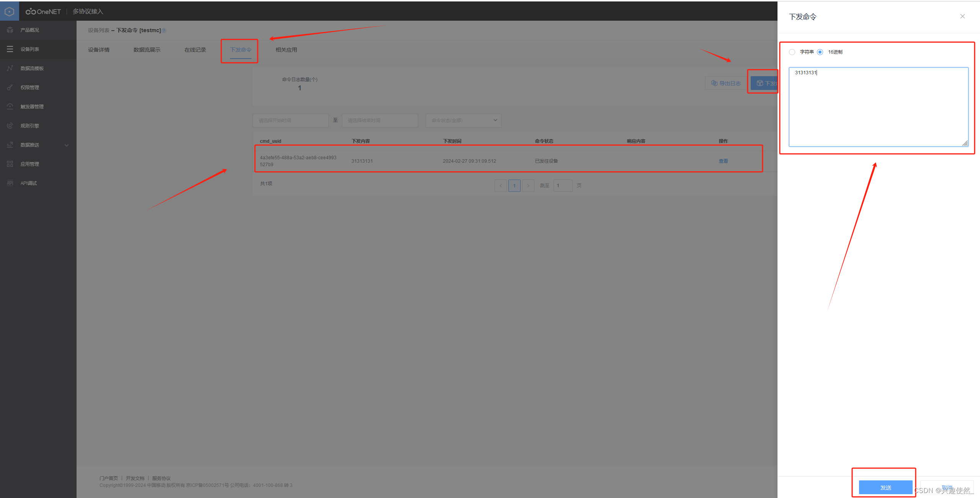Click the data stream template icon

[10, 68]
